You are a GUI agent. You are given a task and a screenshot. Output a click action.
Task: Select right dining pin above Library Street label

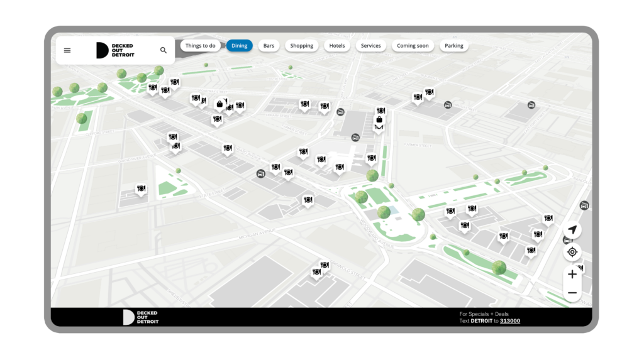click(x=325, y=107)
